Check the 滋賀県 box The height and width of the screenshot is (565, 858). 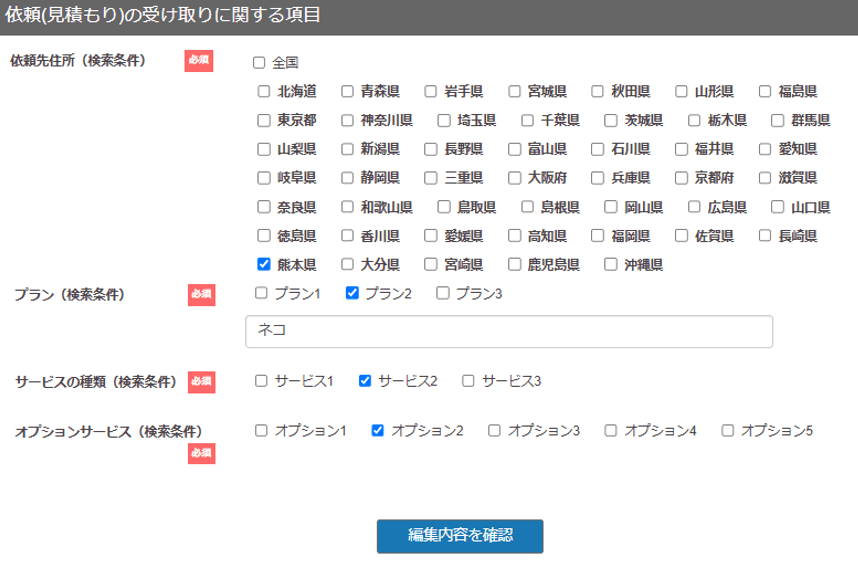point(765,178)
